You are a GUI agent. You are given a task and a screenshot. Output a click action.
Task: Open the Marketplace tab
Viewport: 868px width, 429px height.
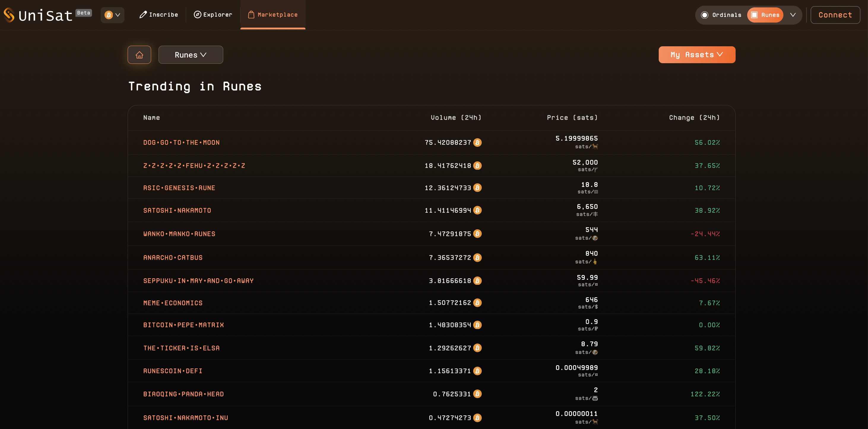click(273, 15)
